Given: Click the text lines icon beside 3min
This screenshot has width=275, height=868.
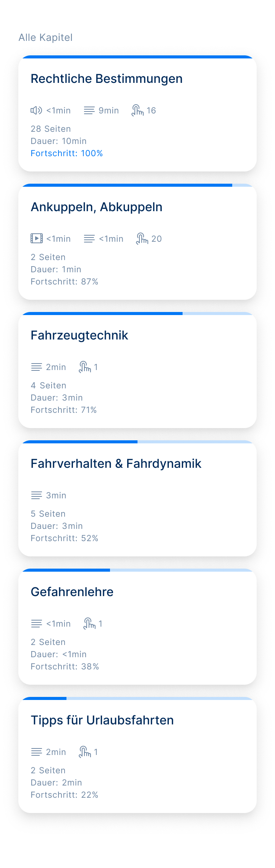Looking at the screenshot, I should point(36,495).
